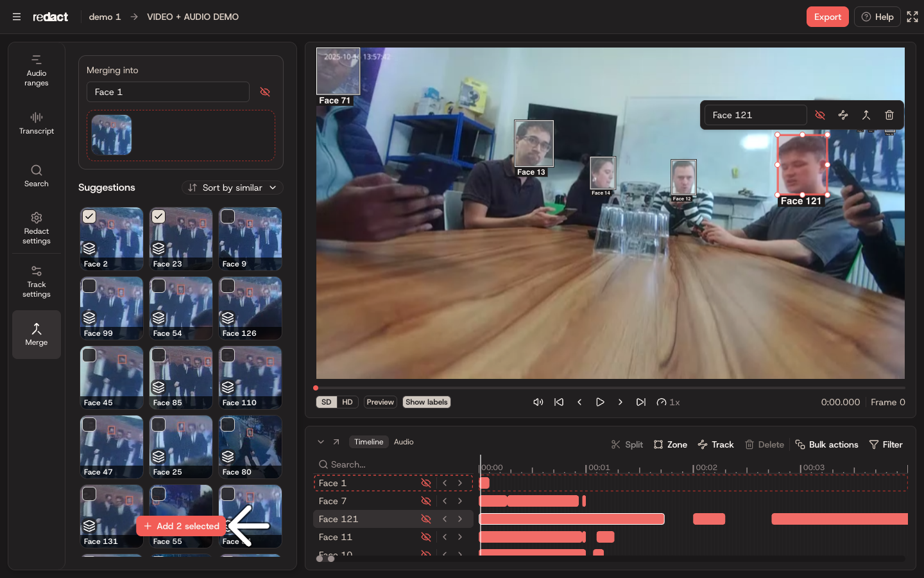Open Sort by similar dropdown
Image resolution: width=924 pixels, height=578 pixels.
pyautogui.click(x=232, y=188)
